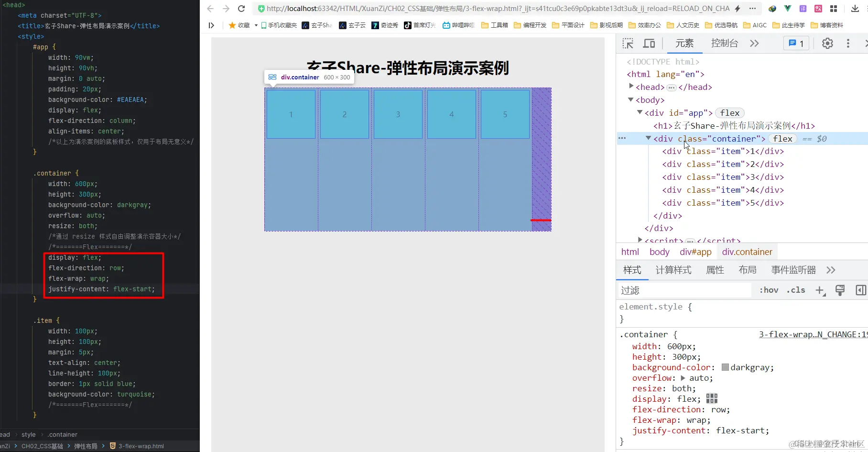Toggle flex badge on div#app
Viewport: 868px width, 452px height.
pos(730,113)
